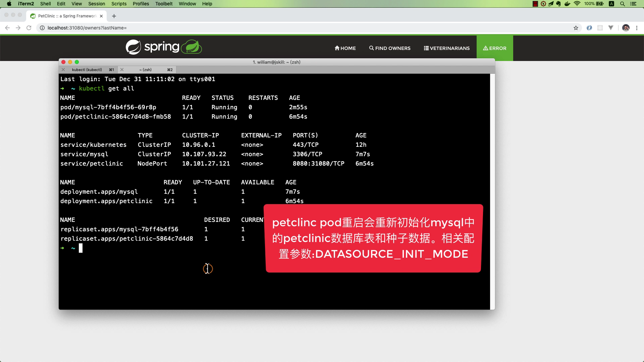Image resolution: width=644 pixels, height=362 pixels.
Task: Click the kubectl get all command text
Action: pos(107,88)
